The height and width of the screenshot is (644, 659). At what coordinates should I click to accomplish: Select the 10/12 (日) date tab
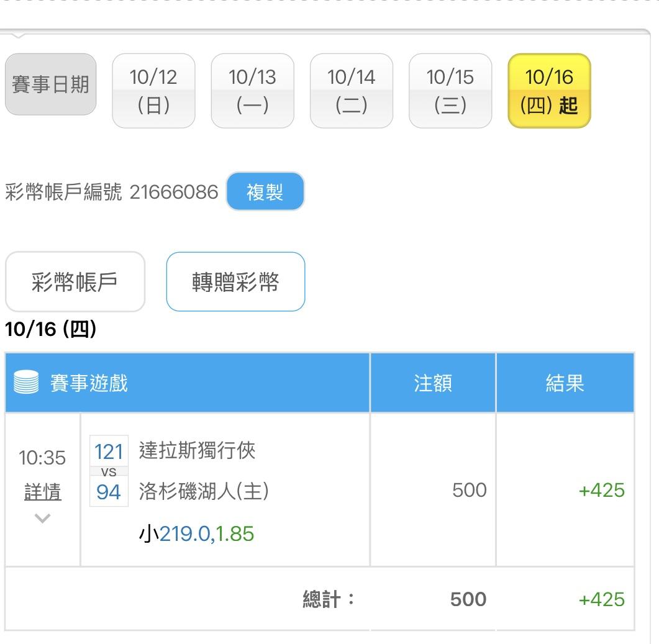tap(153, 91)
